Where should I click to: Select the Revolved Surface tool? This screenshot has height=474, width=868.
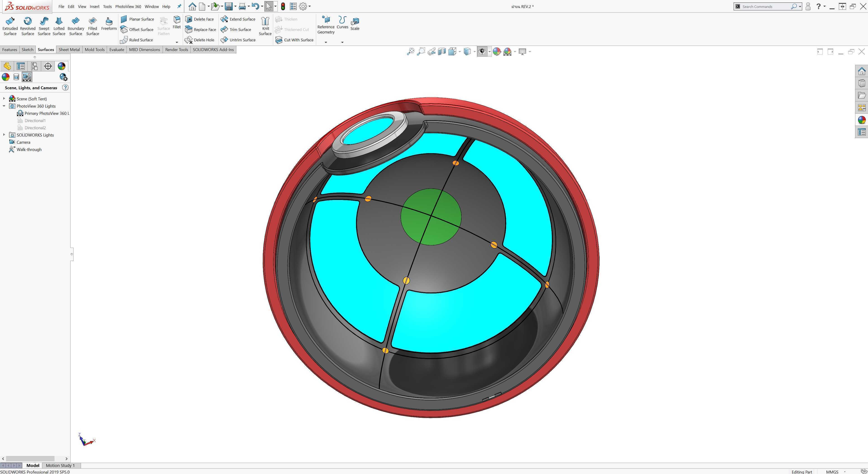tap(28, 26)
